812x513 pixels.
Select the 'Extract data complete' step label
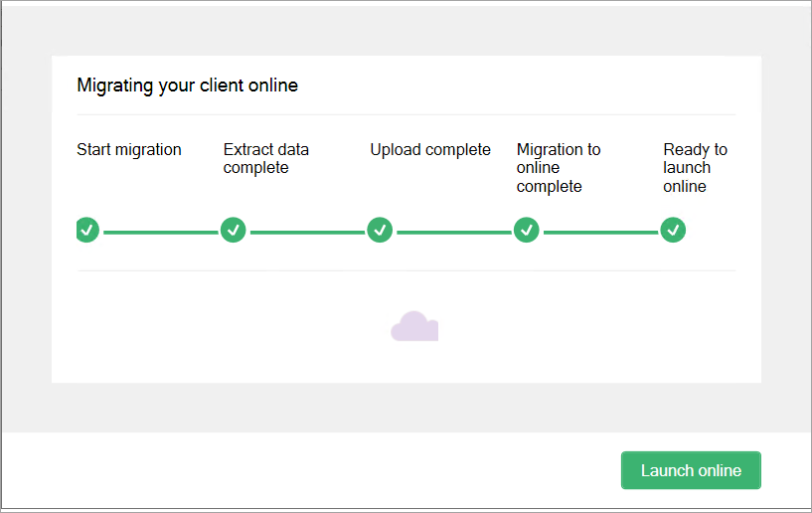pos(265,159)
